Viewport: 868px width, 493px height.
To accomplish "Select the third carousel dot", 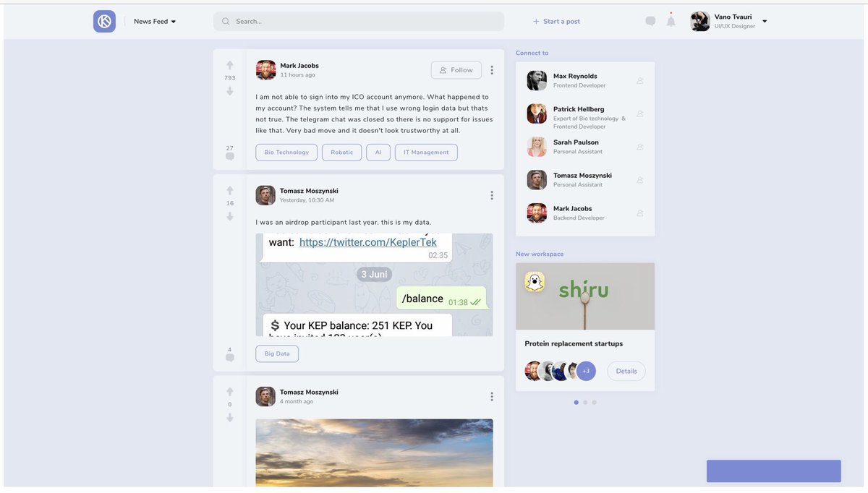I will click(595, 403).
